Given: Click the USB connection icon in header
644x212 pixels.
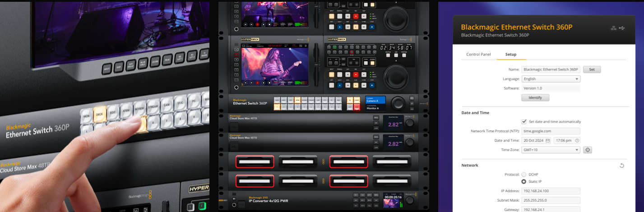Looking at the screenshot, I should (x=622, y=28).
